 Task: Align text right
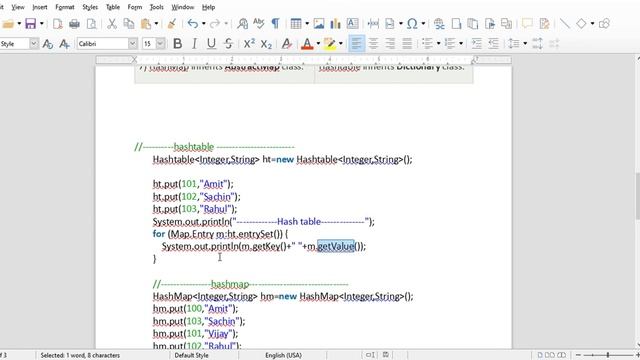tap(390, 43)
